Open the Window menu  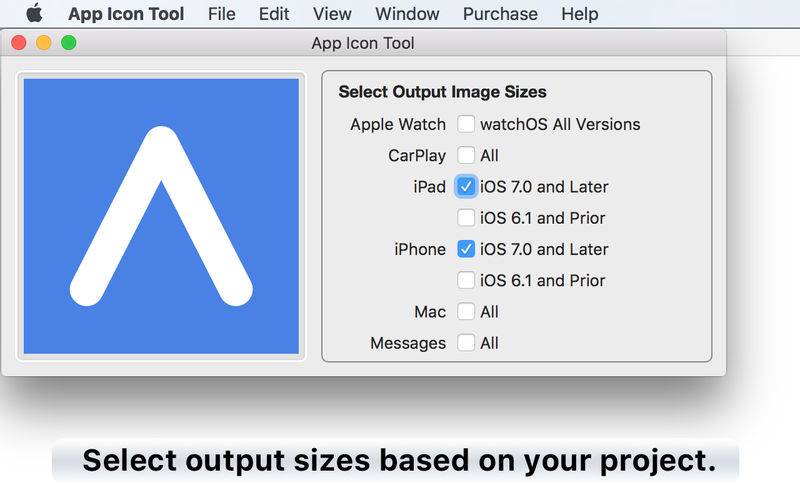click(x=407, y=14)
